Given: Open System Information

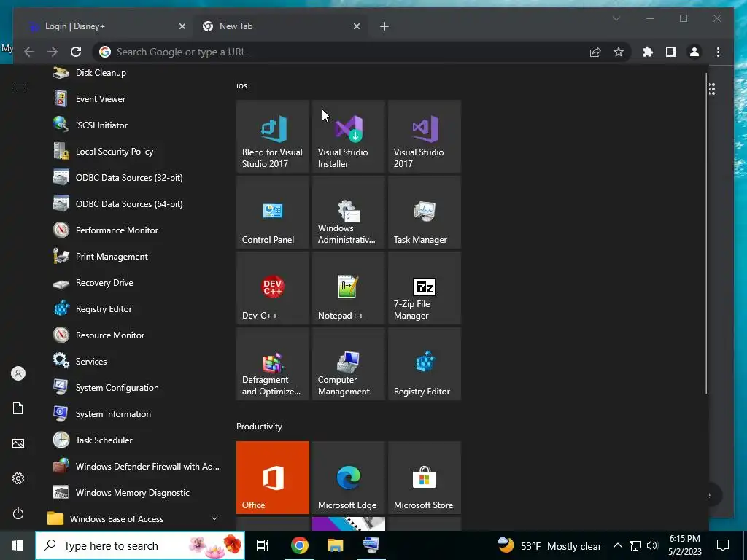Looking at the screenshot, I should (133, 414).
